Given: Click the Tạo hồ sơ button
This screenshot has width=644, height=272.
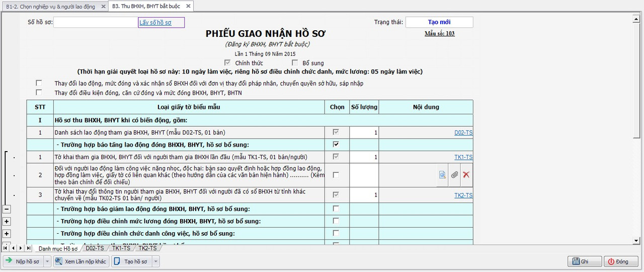Looking at the screenshot, I should click(x=131, y=261).
